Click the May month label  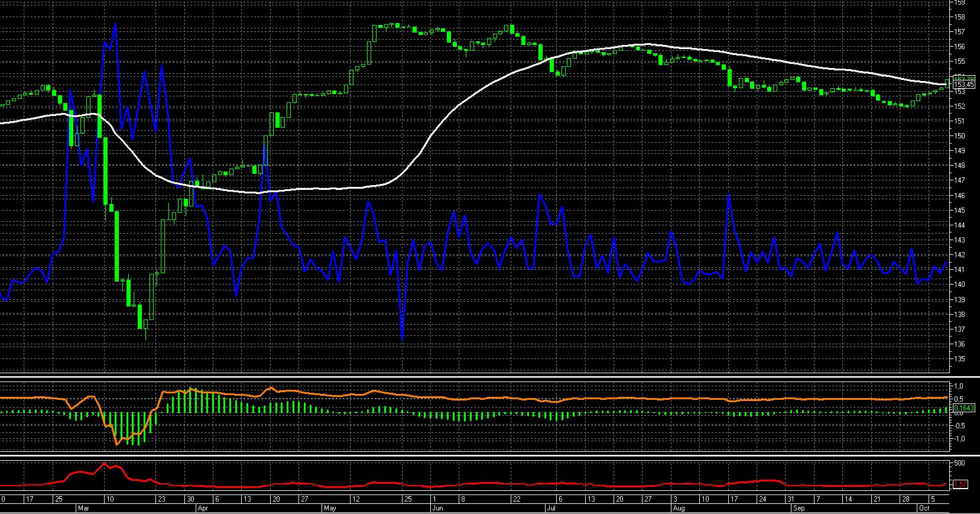(330, 508)
